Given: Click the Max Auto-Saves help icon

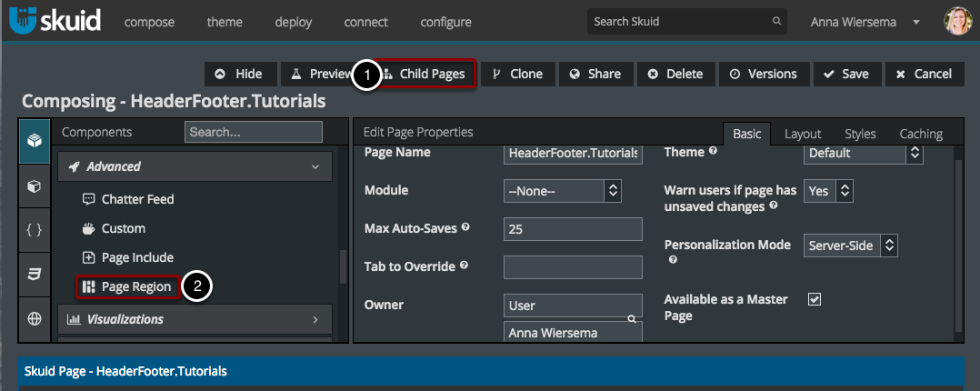Looking at the screenshot, I should 465,227.
